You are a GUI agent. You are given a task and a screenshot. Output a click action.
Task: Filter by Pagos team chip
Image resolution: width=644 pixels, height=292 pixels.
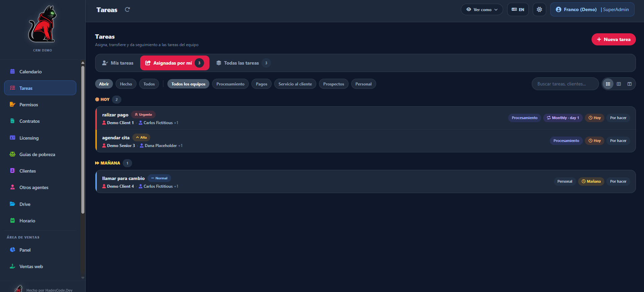[261, 84]
